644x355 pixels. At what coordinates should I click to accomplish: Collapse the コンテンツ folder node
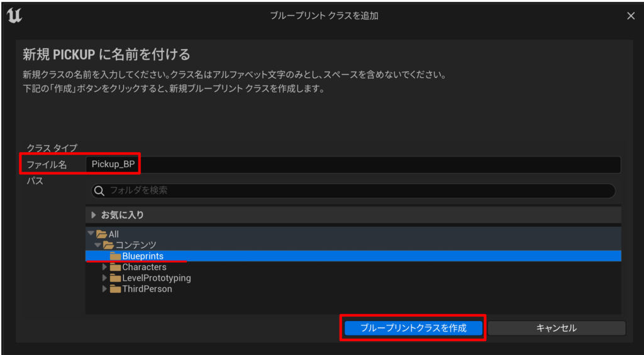click(97, 245)
